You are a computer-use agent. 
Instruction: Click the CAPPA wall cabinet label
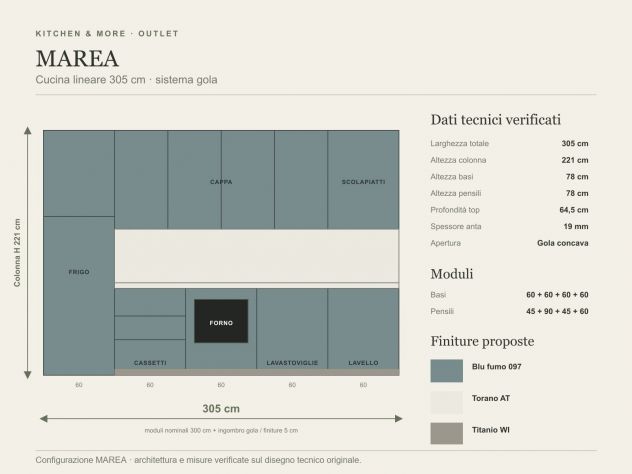pyautogui.click(x=221, y=182)
